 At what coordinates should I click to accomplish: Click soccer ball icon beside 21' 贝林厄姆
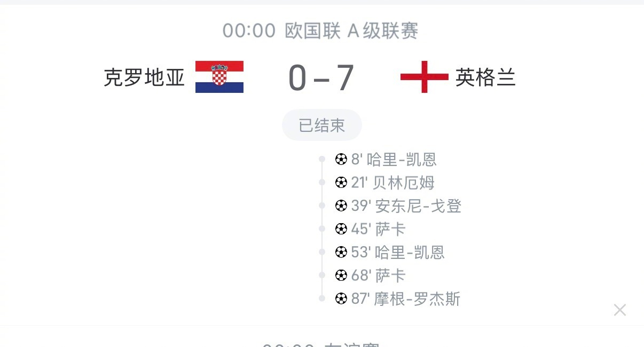[341, 183]
